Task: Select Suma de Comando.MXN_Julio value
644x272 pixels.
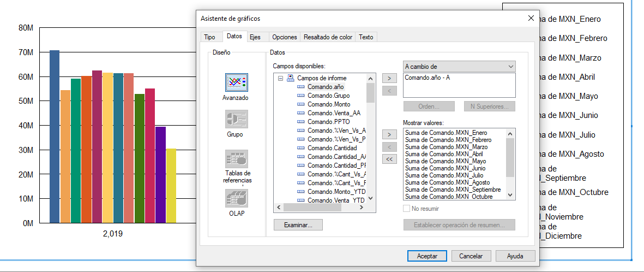Action: coord(444,175)
